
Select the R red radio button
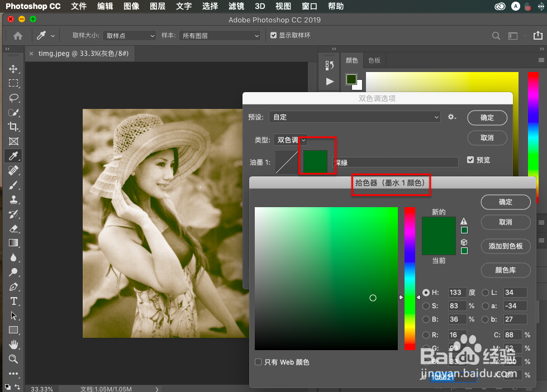[x=426, y=335]
